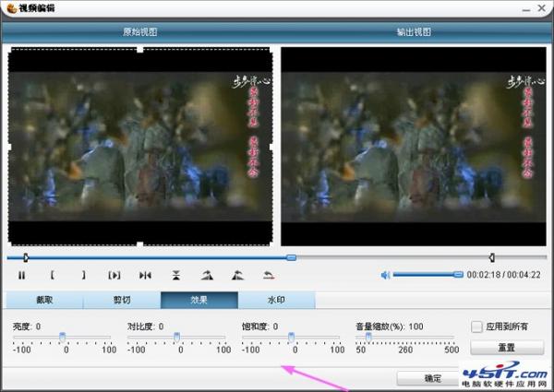Click the output view video preview

[x=414, y=147]
